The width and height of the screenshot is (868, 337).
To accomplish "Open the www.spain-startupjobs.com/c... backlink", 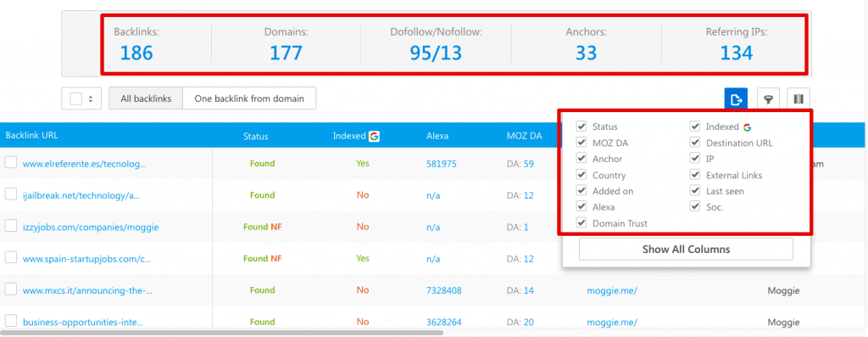I will [x=86, y=259].
